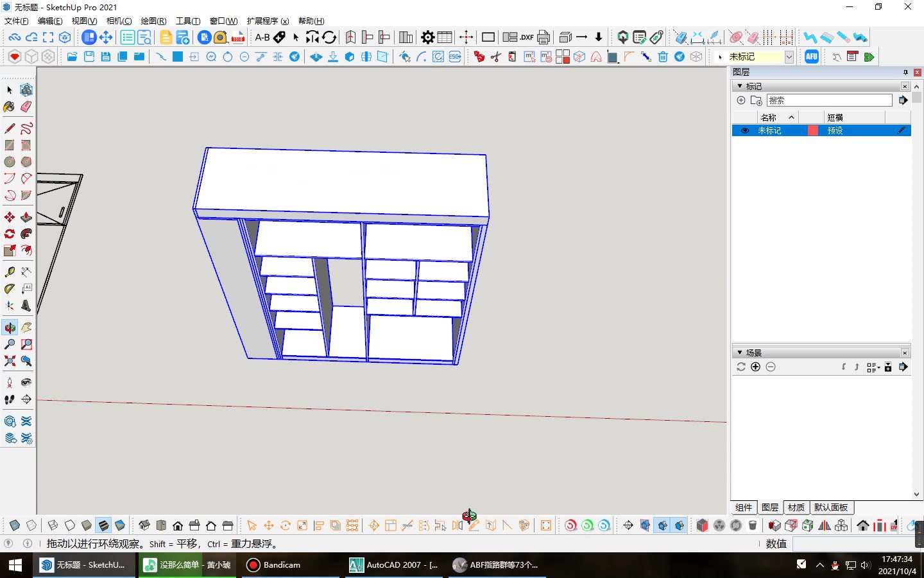Click the A-B text toolbar icon
This screenshot has width=924, height=578.
pyautogui.click(x=262, y=37)
